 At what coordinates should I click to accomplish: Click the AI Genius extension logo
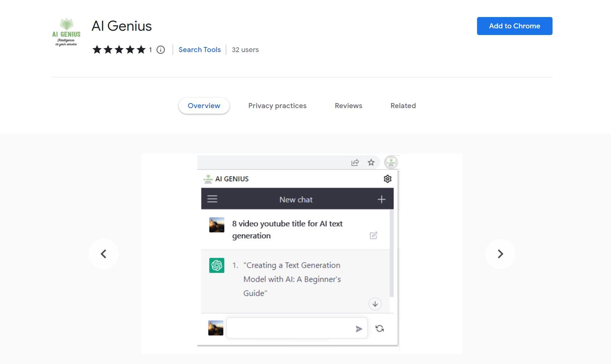pos(66,32)
